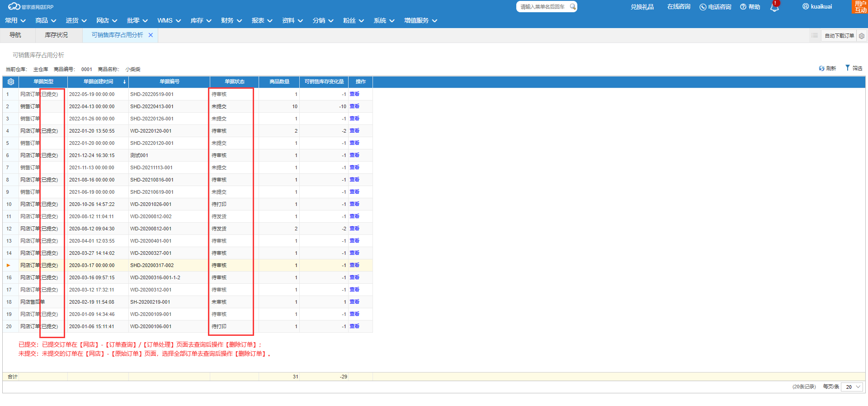The height and width of the screenshot is (406, 868).
Task: Switch to the 库存状况 tab
Action: (x=56, y=35)
